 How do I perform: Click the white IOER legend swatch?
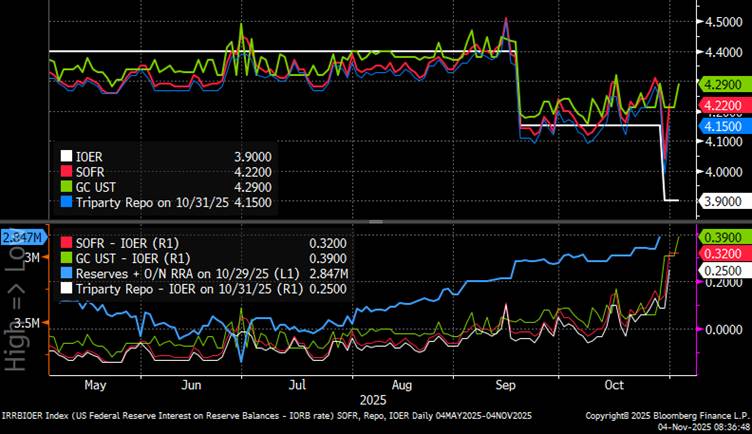[x=67, y=156]
